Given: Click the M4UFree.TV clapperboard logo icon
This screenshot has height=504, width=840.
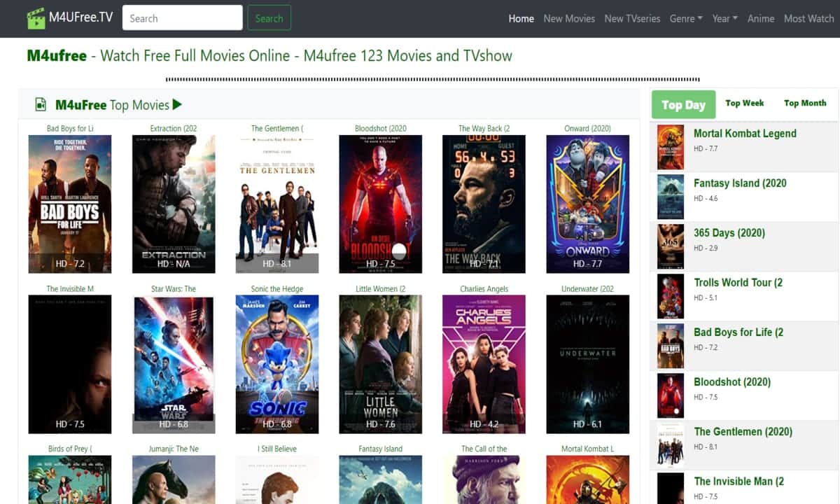Looking at the screenshot, I should (x=36, y=18).
